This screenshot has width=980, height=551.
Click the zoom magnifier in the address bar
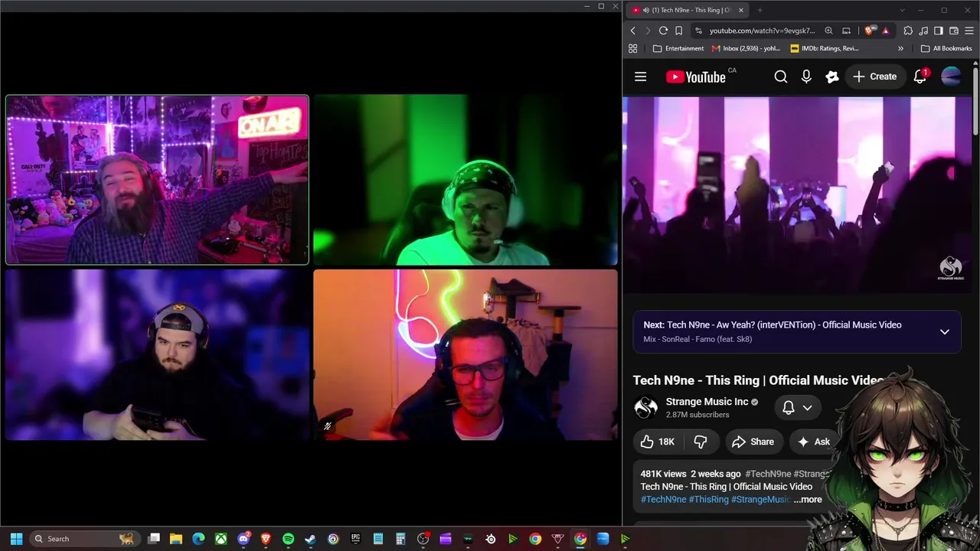(x=828, y=31)
